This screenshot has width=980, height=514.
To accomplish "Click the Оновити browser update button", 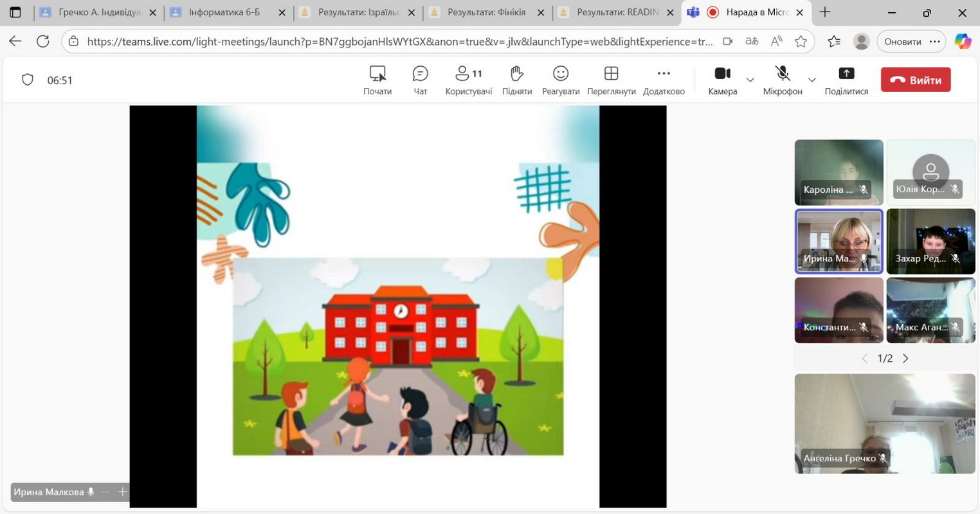I will pyautogui.click(x=902, y=42).
